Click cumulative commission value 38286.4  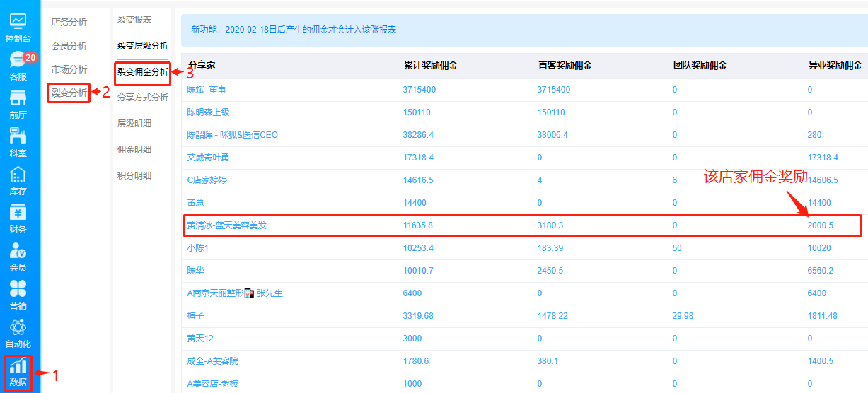click(418, 135)
